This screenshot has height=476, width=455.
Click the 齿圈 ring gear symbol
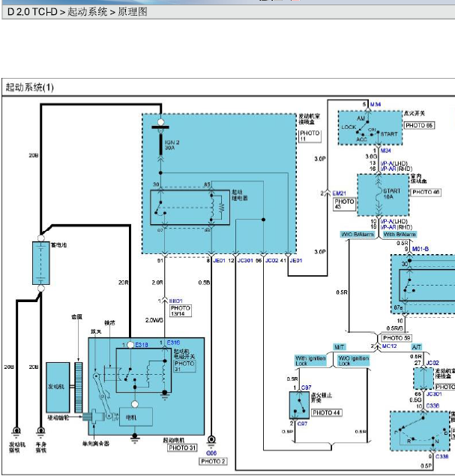pos(79,387)
